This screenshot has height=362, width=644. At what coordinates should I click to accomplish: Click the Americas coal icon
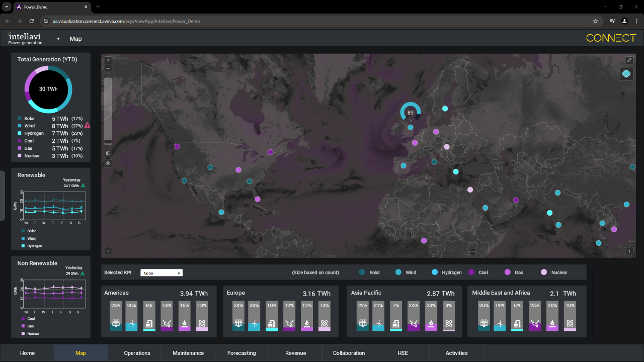click(167, 323)
